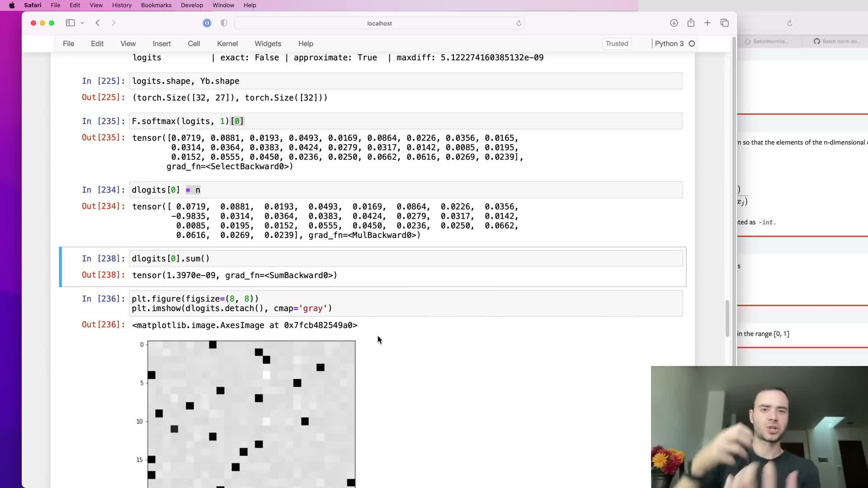Screen dimensions: 868x488
Task: Click the Python 3 kernel indicator circle
Action: [x=692, y=44]
